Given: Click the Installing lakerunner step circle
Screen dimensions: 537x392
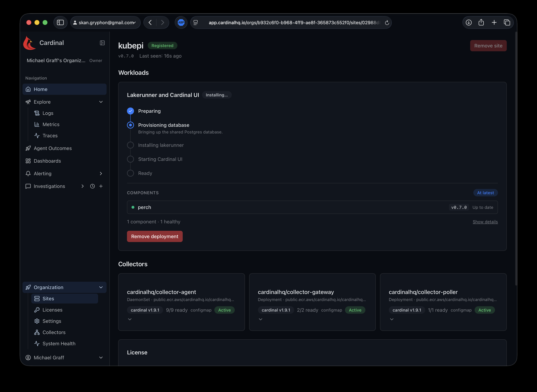Looking at the screenshot, I should [131, 145].
